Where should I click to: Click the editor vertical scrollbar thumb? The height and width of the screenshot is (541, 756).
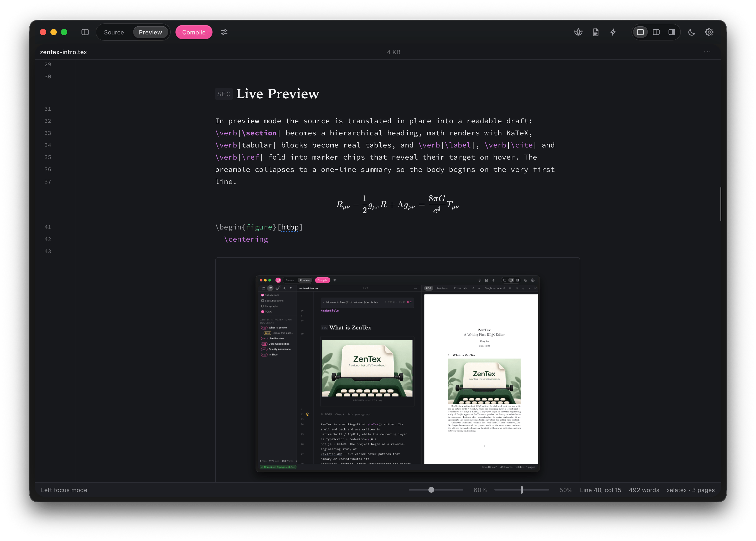[x=721, y=204]
